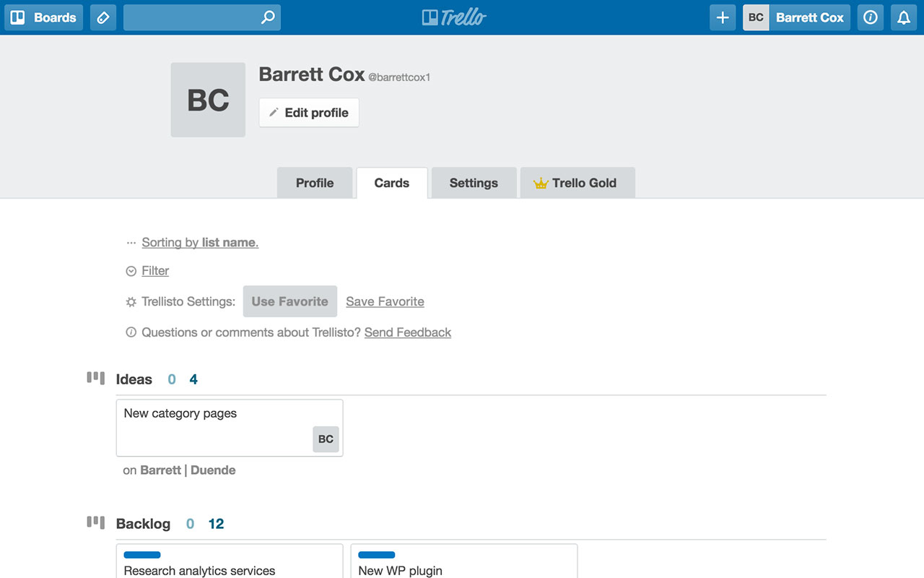Expand the Filter options
924x578 pixels.
[155, 271]
